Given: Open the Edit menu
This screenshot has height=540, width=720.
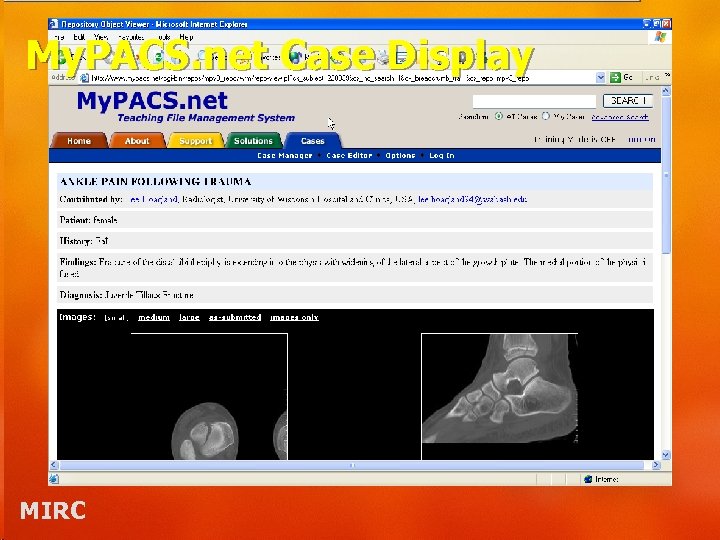Looking at the screenshot, I should coord(79,37).
